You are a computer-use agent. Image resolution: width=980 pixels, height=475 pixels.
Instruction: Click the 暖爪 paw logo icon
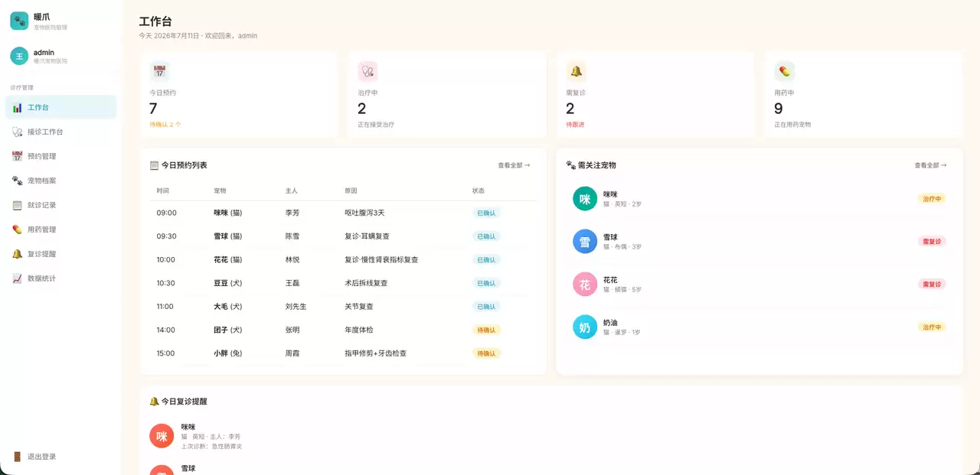click(19, 21)
